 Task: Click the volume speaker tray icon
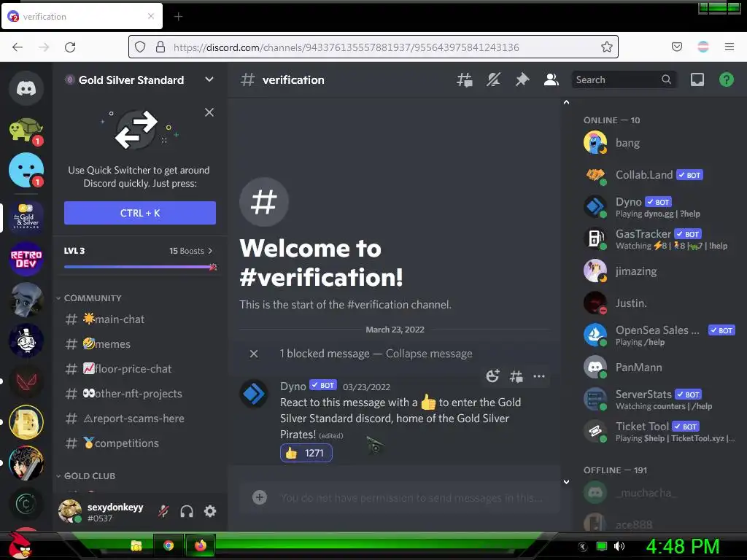click(x=619, y=546)
